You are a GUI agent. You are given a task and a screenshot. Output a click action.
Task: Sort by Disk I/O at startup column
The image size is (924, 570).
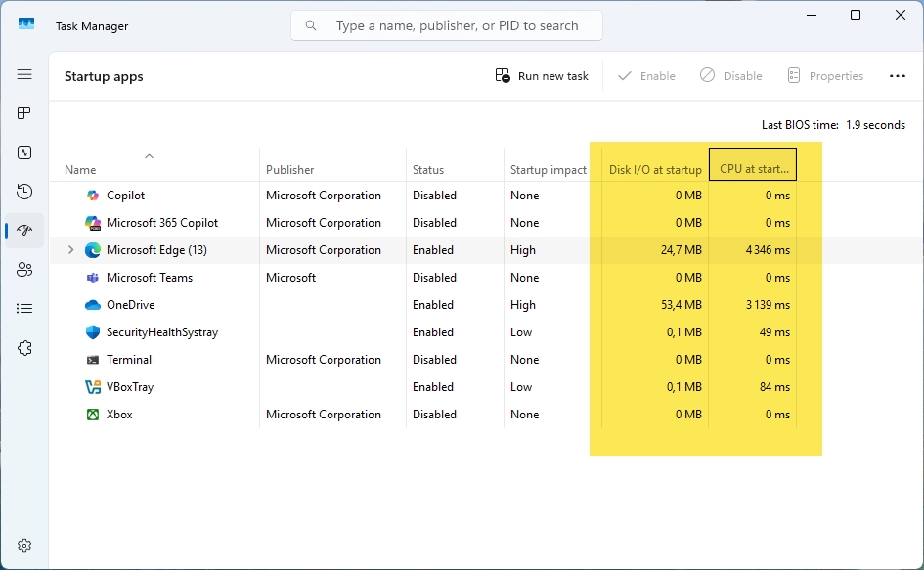click(655, 165)
